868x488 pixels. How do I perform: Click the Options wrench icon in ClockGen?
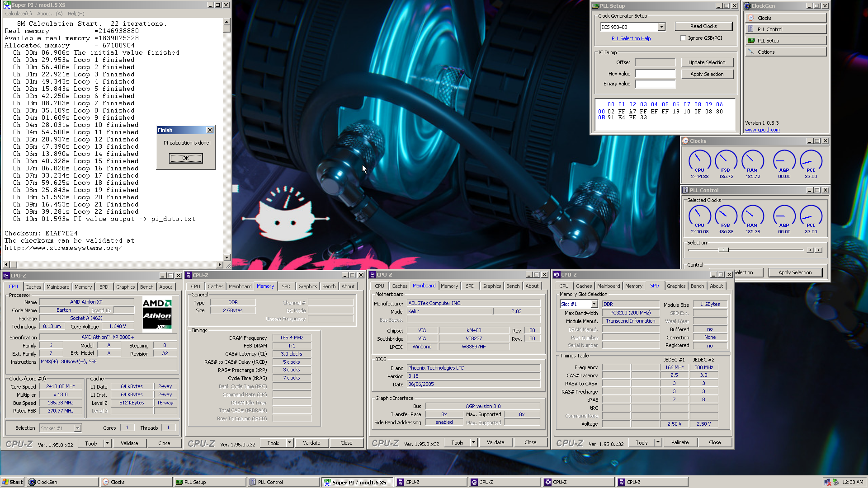751,52
